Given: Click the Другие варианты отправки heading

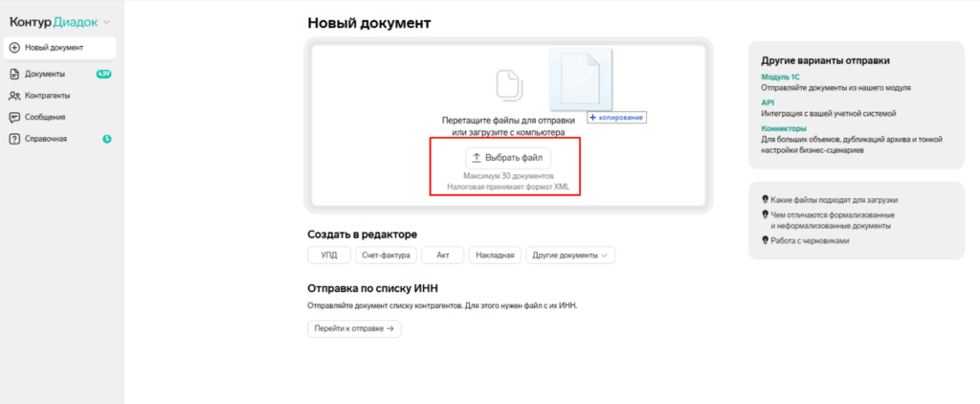Looking at the screenshot, I should pyautogui.click(x=826, y=60).
